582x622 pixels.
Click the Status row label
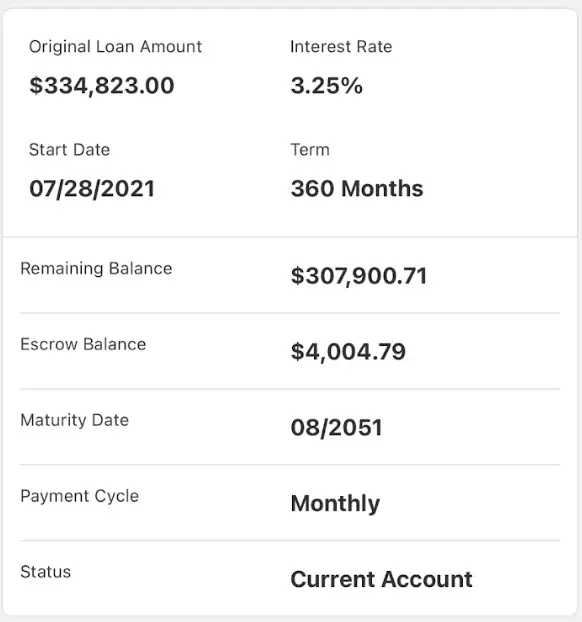(x=46, y=572)
